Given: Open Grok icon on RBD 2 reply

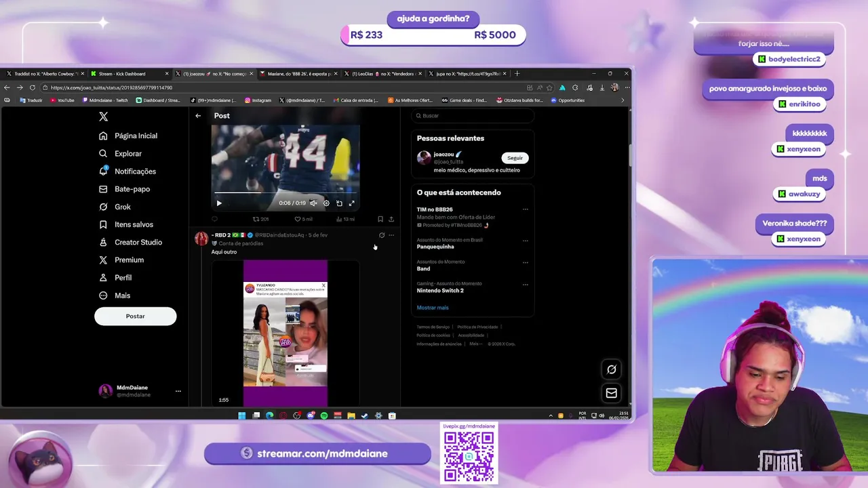Looking at the screenshot, I should point(382,235).
